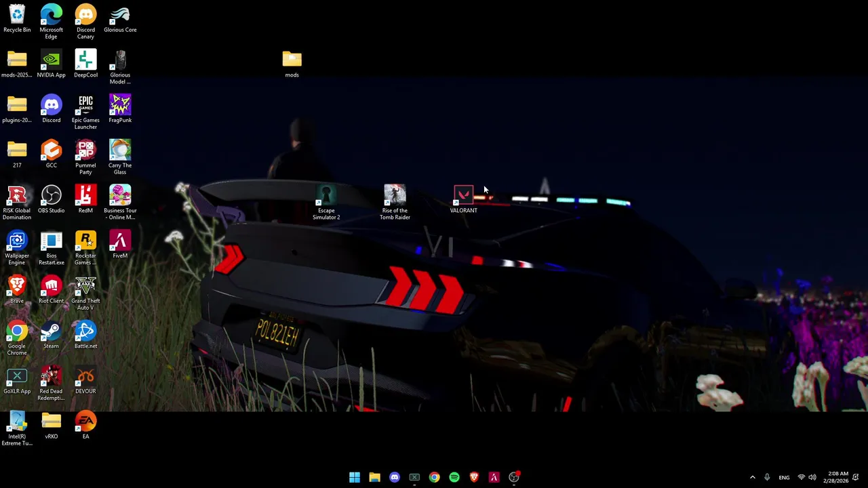
Task: Select the Glorious Core desktop icon
Action: [120, 19]
